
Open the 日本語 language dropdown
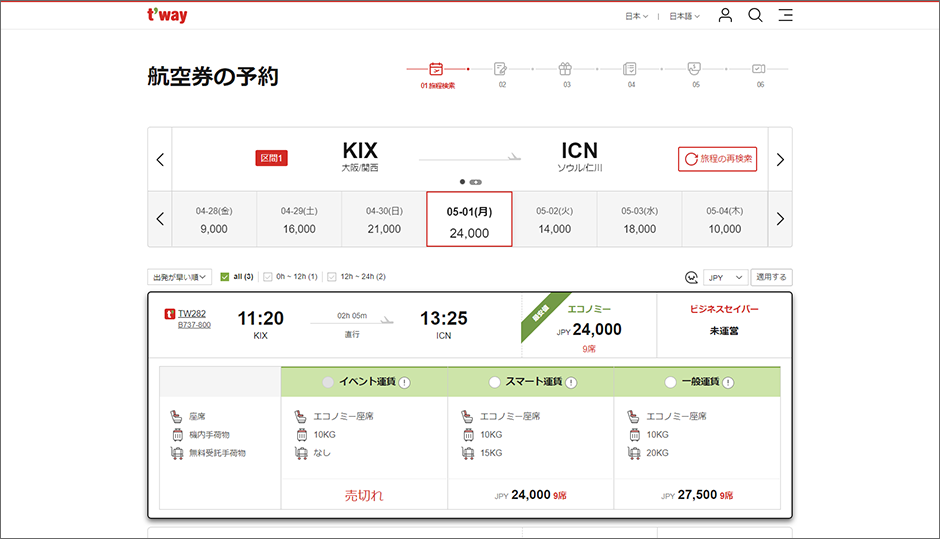tap(684, 16)
